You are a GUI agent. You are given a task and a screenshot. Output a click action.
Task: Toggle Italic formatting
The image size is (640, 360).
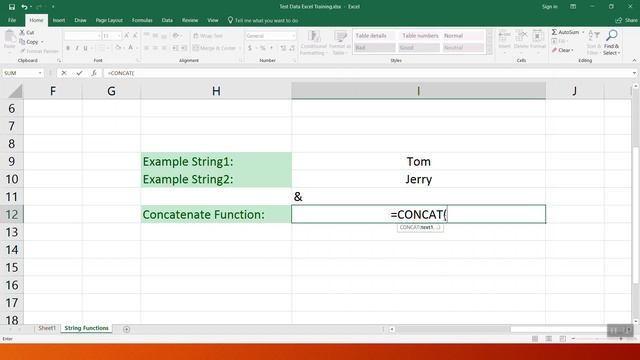coord(77,48)
